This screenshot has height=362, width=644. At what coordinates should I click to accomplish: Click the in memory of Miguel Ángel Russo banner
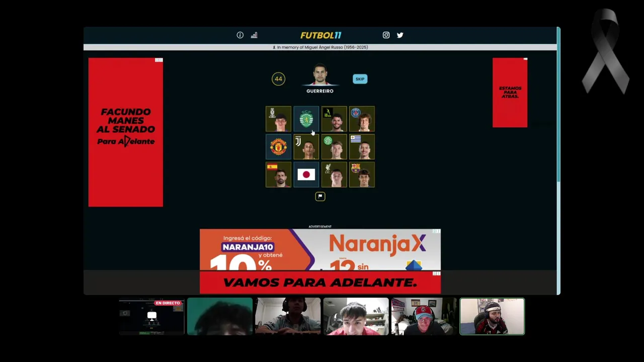pos(320,47)
